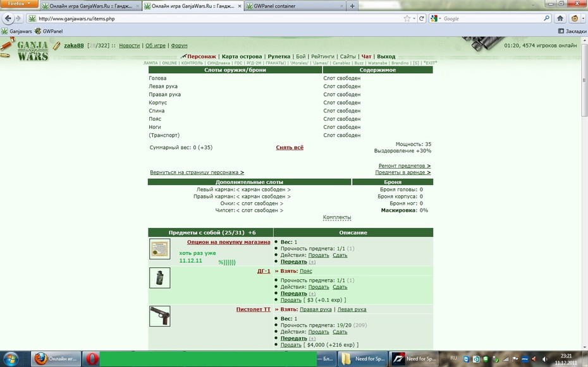The width and height of the screenshot is (588, 367).
Task: Open the zaka88 profile link
Action: [x=74, y=45]
